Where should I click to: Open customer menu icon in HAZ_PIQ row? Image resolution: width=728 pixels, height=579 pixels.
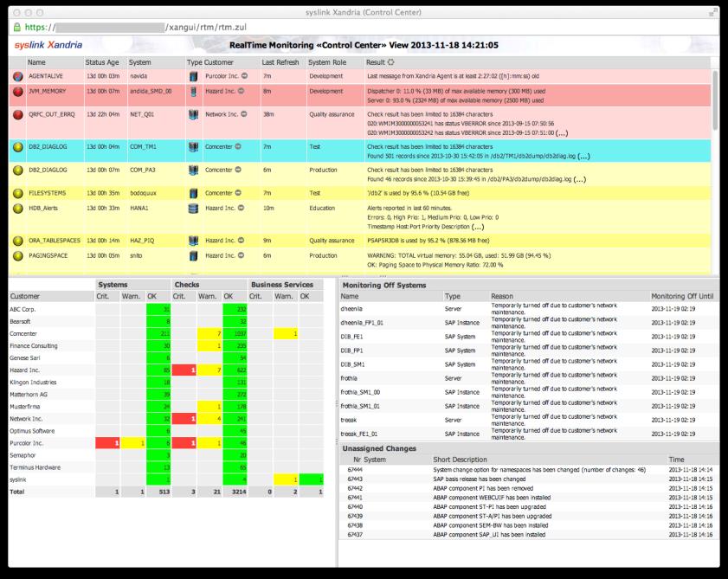pyautogui.click(x=241, y=240)
